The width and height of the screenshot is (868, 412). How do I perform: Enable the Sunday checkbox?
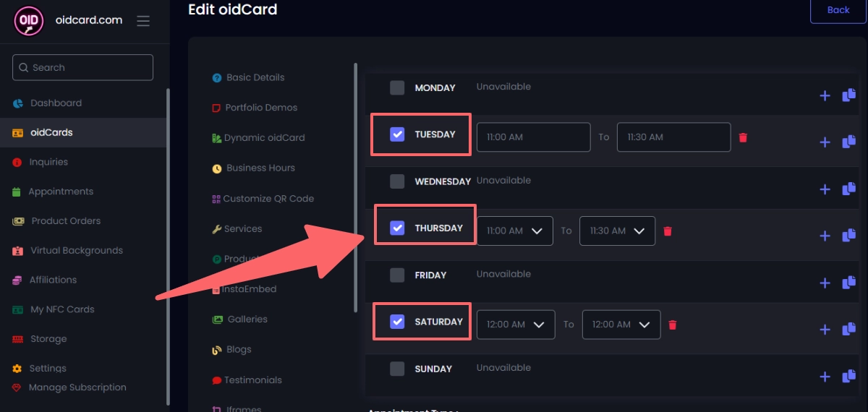click(x=397, y=369)
